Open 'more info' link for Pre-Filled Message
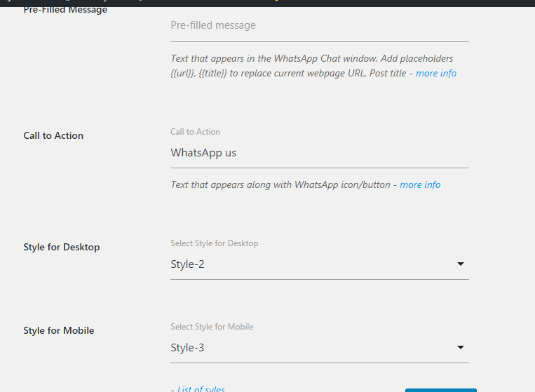The width and height of the screenshot is (535, 392). (x=435, y=73)
